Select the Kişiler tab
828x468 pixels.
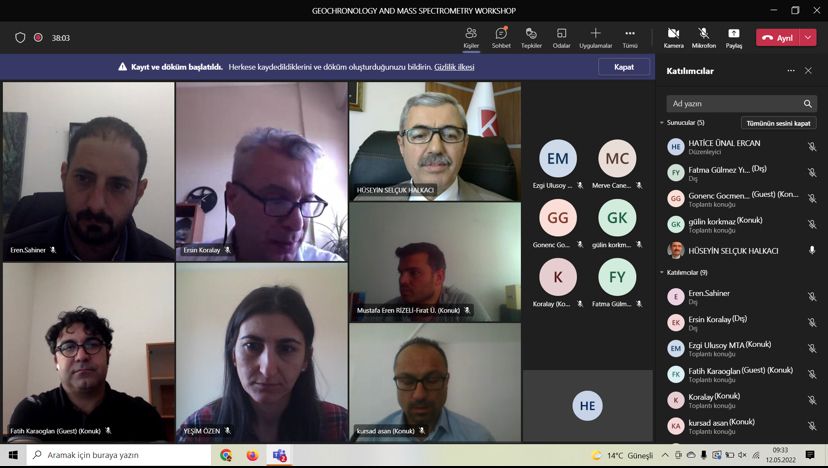click(x=471, y=37)
